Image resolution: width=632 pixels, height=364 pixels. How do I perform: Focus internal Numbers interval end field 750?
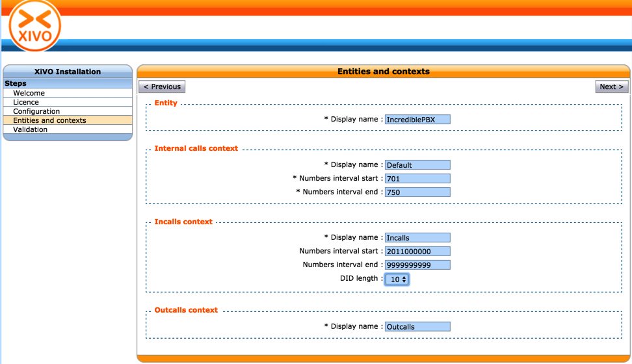click(x=417, y=192)
